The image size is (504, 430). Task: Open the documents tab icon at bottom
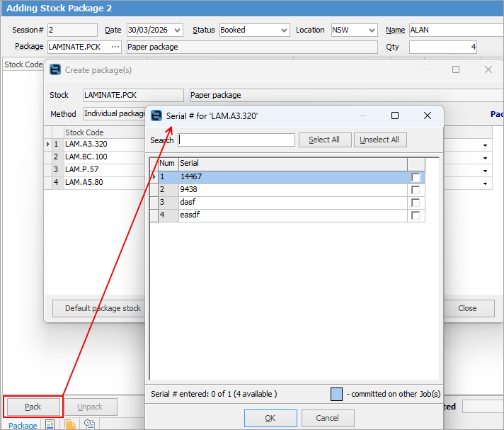click(x=70, y=424)
